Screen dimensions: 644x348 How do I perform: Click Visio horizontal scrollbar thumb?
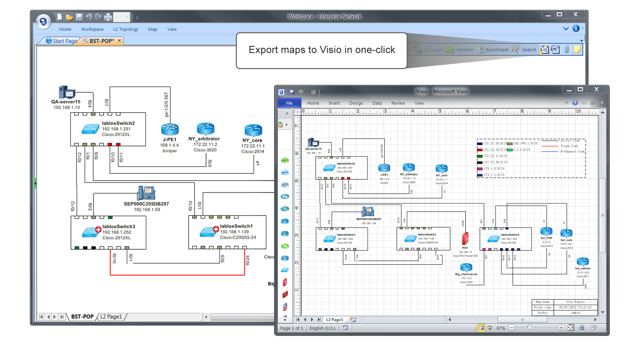coord(522,320)
